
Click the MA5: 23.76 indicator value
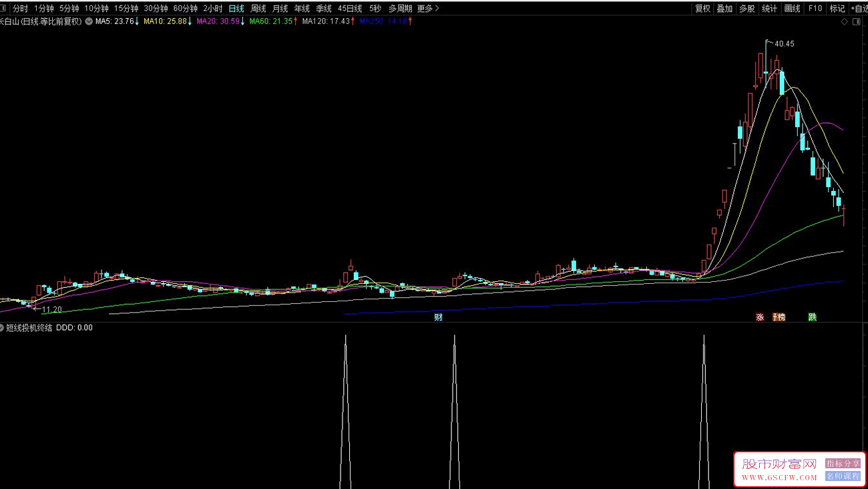coord(115,21)
